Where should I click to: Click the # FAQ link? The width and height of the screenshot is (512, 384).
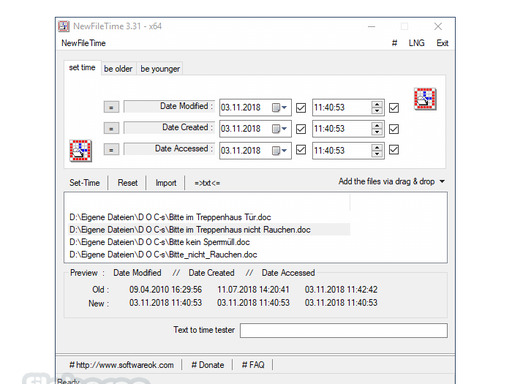[x=253, y=365]
